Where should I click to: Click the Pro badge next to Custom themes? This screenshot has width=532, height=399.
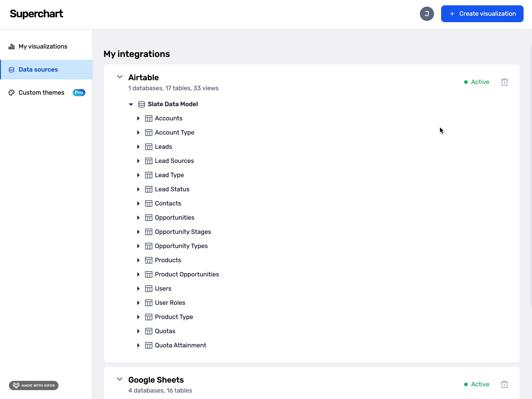[x=79, y=93]
